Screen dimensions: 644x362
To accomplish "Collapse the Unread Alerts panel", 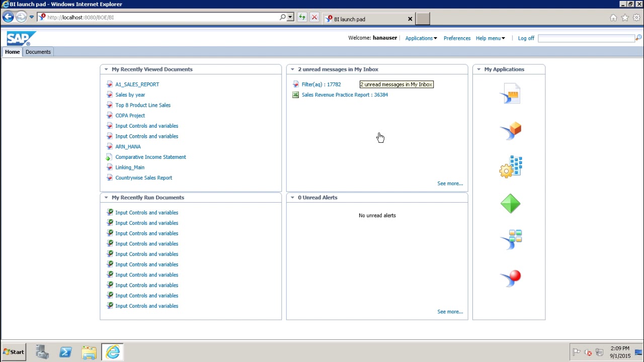I will (292, 198).
